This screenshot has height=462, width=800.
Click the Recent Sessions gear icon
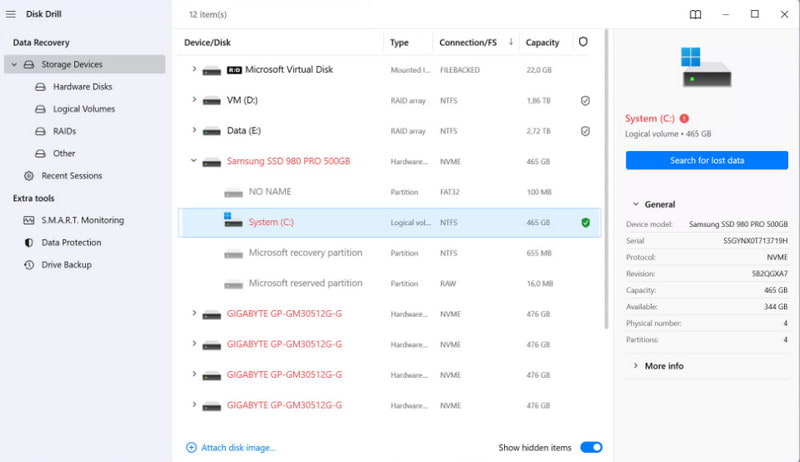pyautogui.click(x=29, y=176)
